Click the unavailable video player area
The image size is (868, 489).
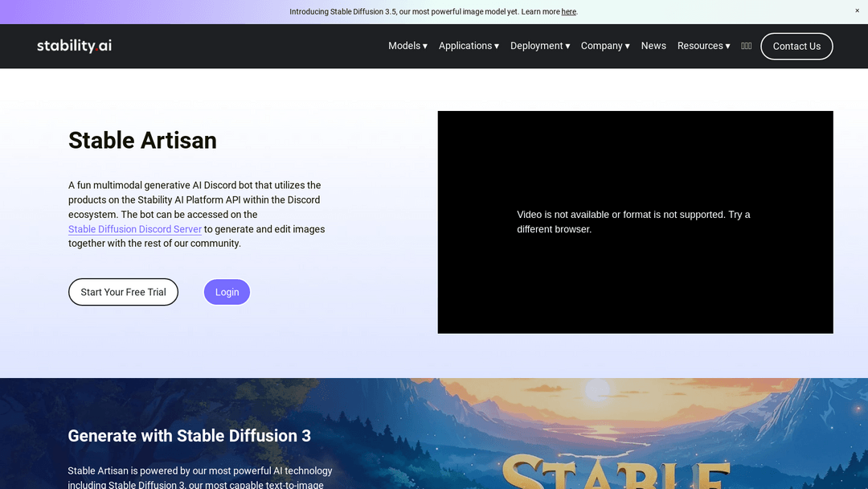pos(635,222)
